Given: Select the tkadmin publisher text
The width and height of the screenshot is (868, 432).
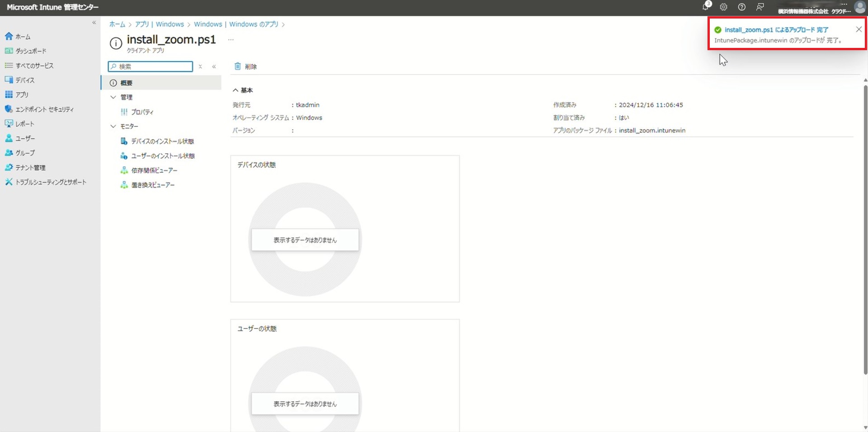Looking at the screenshot, I should 307,105.
